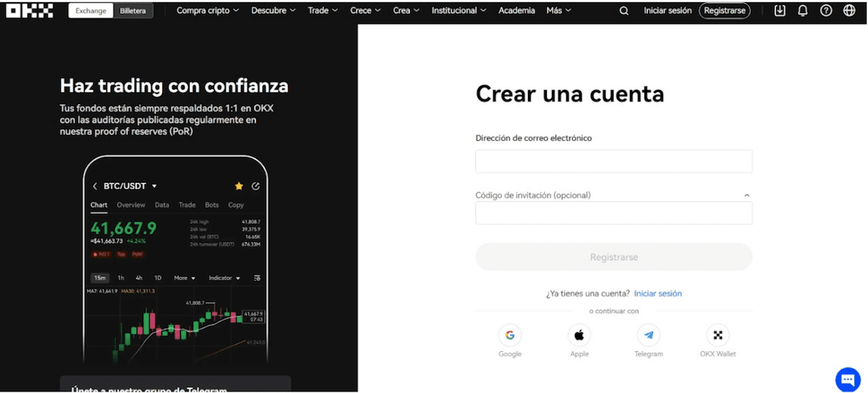Click the OKX logo
868x393 pixels.
(30, 11)
